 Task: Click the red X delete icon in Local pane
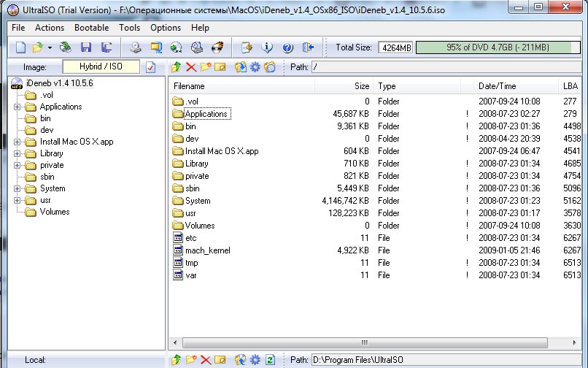[206, 360]
